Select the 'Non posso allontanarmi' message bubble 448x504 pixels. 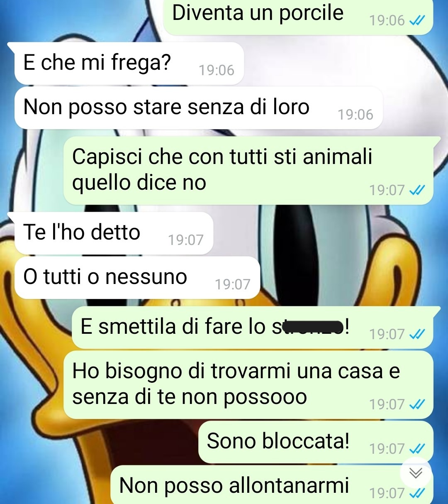pyautogui.click(x=272, y=485)
